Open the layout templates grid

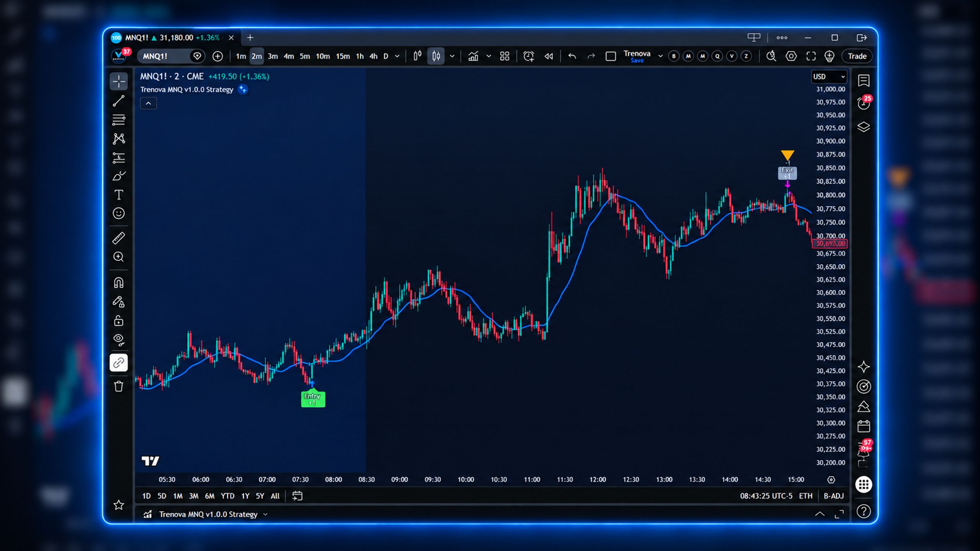point(505,56)
